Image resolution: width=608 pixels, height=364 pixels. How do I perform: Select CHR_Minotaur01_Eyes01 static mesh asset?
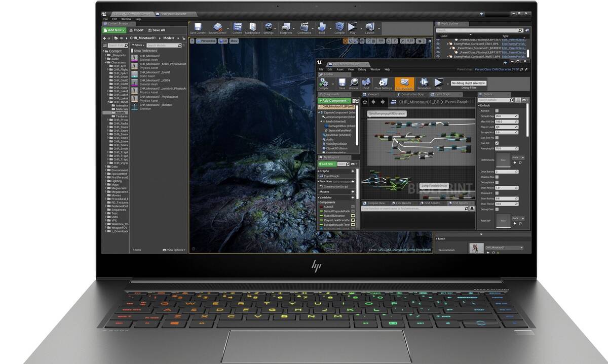pyautogui.click(x=158, y=74)
